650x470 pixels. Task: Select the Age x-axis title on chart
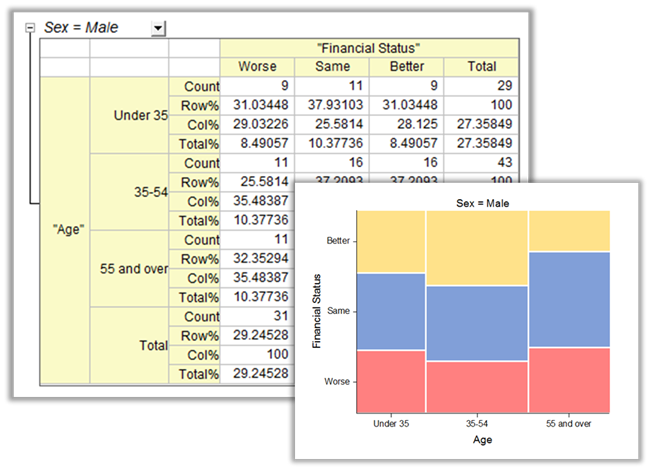[x=482, y=439]
